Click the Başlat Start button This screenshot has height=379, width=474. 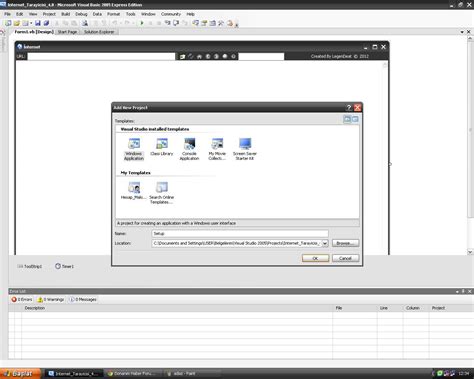(x=20, y=374)
